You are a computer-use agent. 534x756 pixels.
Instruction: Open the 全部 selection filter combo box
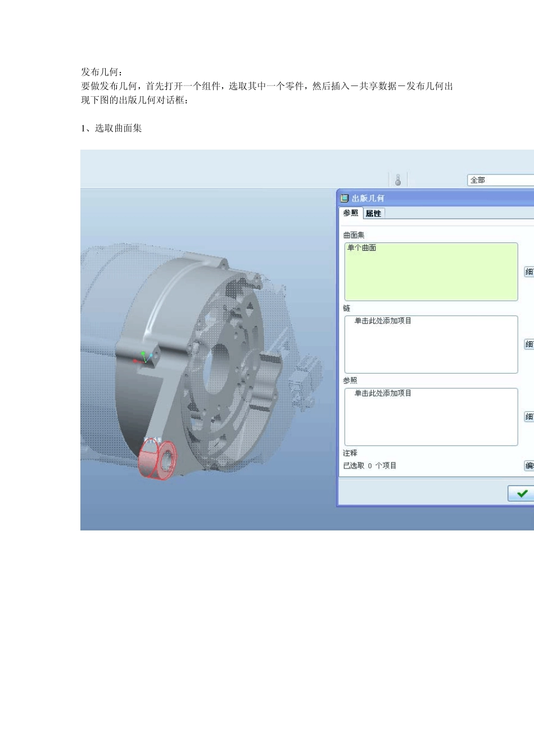click(500, 180)
